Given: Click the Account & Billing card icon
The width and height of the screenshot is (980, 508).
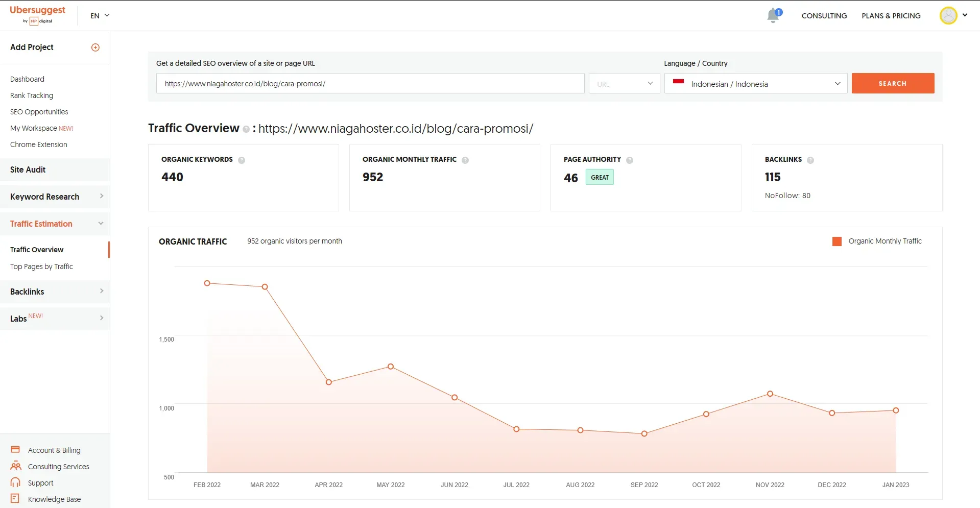Looking at the screenshot, I should coord(15,450).
